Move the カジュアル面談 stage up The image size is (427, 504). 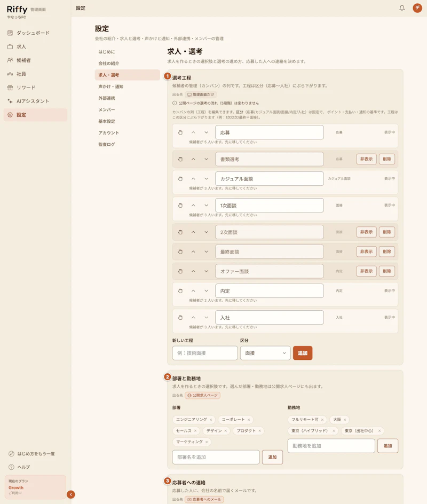(x=193, y=179)
